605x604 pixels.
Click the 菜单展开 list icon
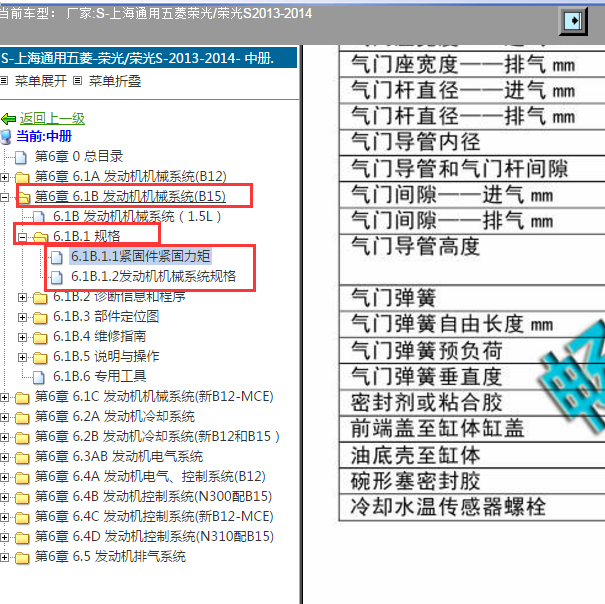(x=4, y=81)
